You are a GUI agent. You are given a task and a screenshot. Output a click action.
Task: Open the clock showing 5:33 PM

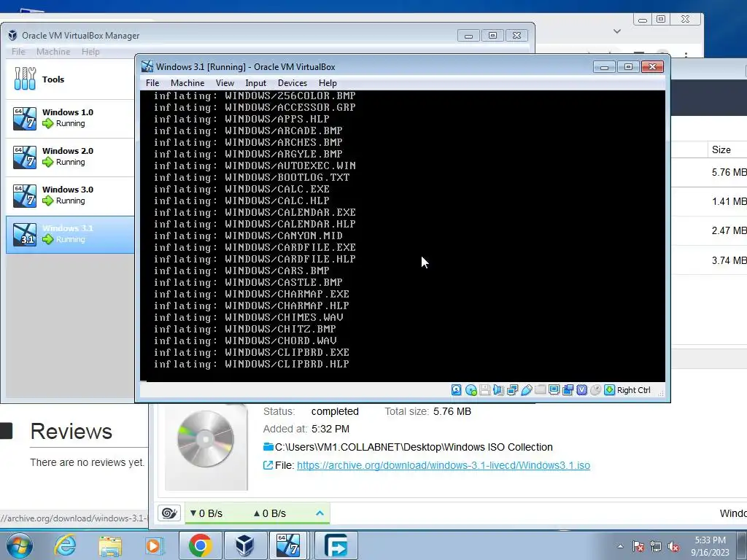[710, 546]
